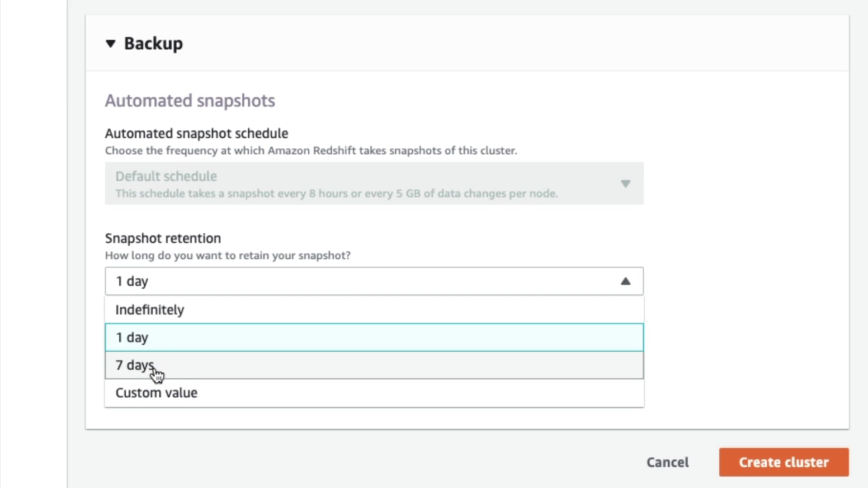The width and height of the screenshot is (868, 488).
Task: Click the Backup section heading text
Action: [153, 44]
